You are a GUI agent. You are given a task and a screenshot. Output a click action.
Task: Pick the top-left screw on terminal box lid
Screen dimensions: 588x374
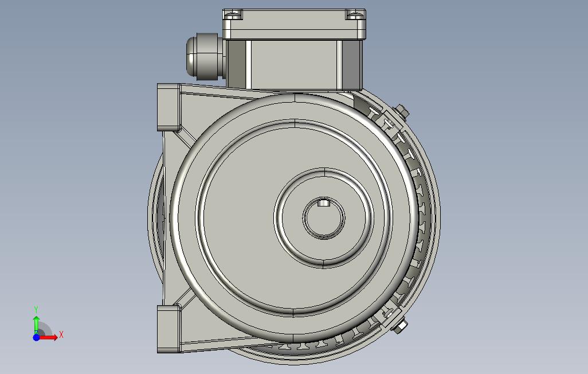233,15
